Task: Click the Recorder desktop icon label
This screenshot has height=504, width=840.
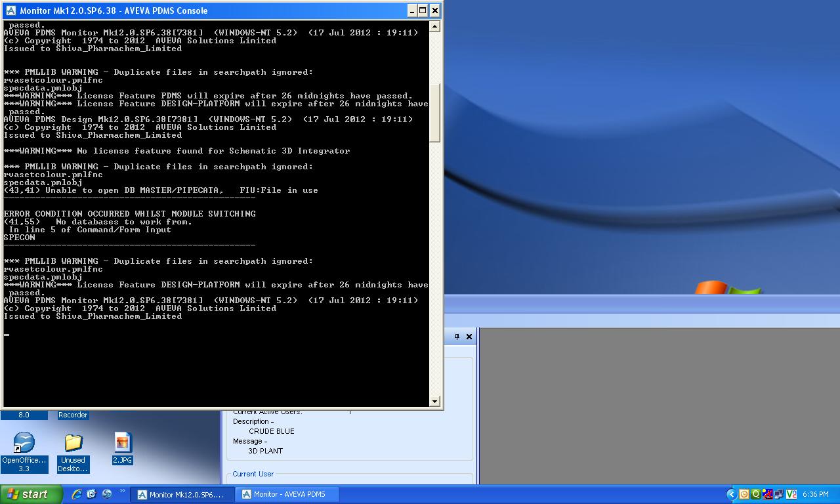Action: 73,415
